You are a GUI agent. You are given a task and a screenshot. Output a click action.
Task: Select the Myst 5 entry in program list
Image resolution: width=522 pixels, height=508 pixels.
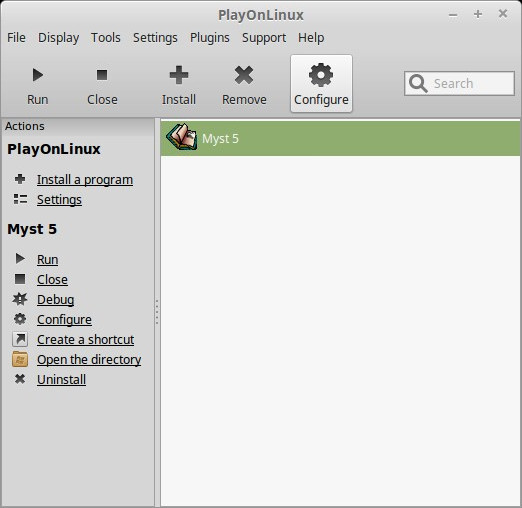click(340, 138)
